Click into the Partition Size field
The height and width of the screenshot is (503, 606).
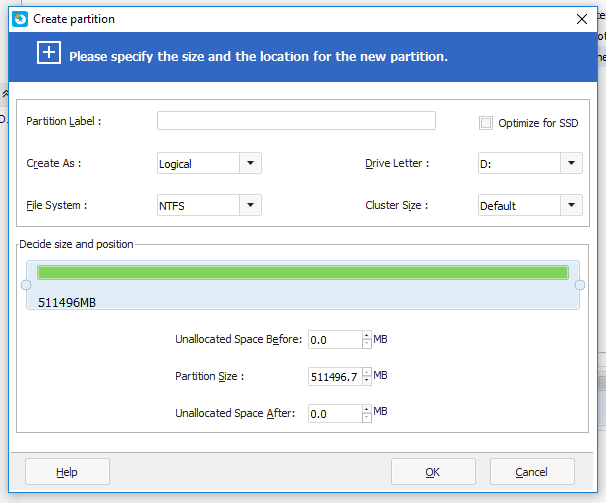coord(334,377)
